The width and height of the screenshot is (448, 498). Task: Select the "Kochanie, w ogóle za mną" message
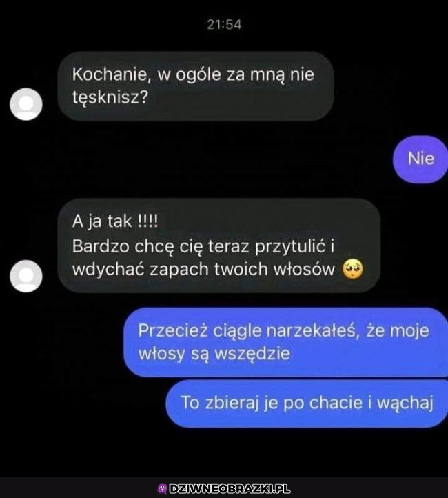point(196,86)
